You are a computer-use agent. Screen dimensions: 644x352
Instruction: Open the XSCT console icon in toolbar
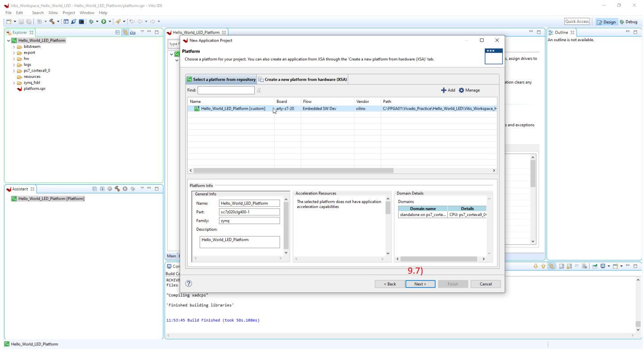(x=66, y=21)
